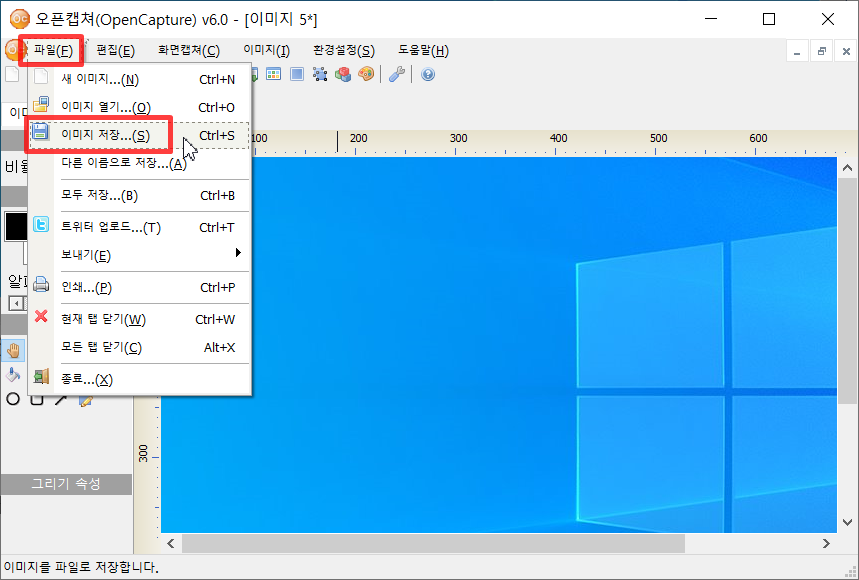This screenshot has width=859, height=580.
Task: Click the horizontal scrollbar right arrow
Action: (826, 543)
